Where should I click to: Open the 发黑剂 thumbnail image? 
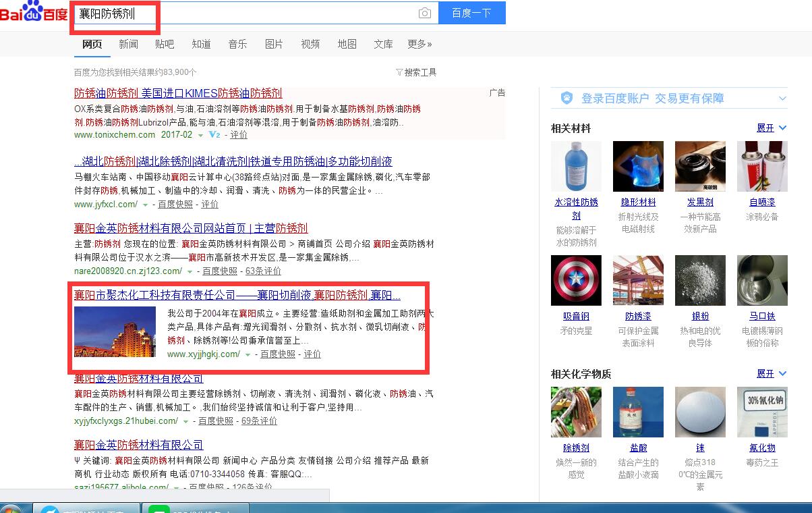coord(700,167)
